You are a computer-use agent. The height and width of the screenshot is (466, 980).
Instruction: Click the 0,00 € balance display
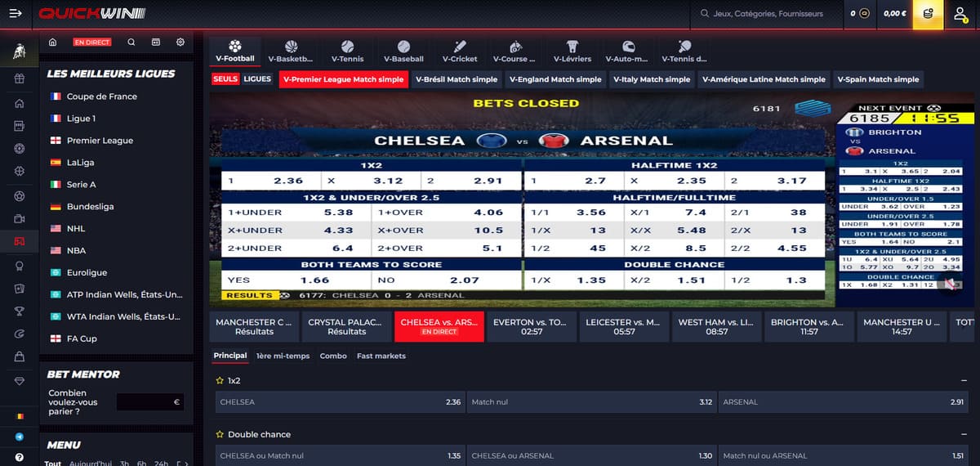[x=895, y=13]
